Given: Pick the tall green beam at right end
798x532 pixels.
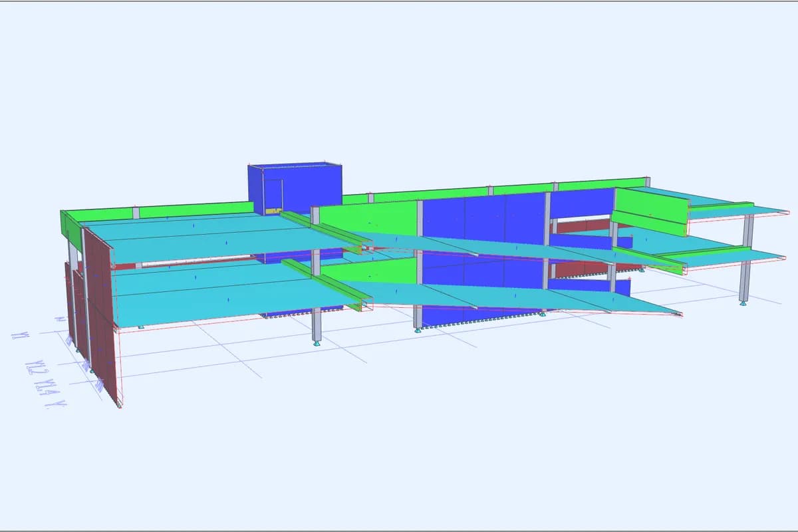Looking at the screenshot, I should pos(650,211).
